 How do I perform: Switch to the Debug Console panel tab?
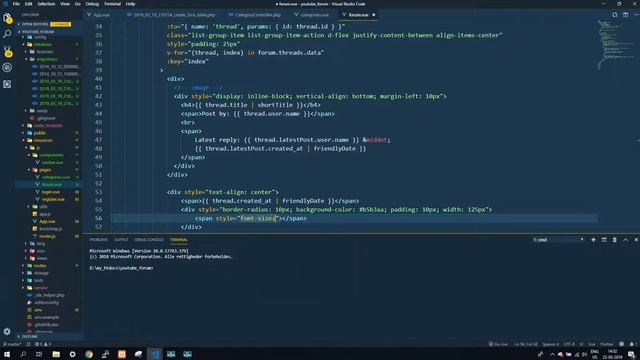click(149, 240)
